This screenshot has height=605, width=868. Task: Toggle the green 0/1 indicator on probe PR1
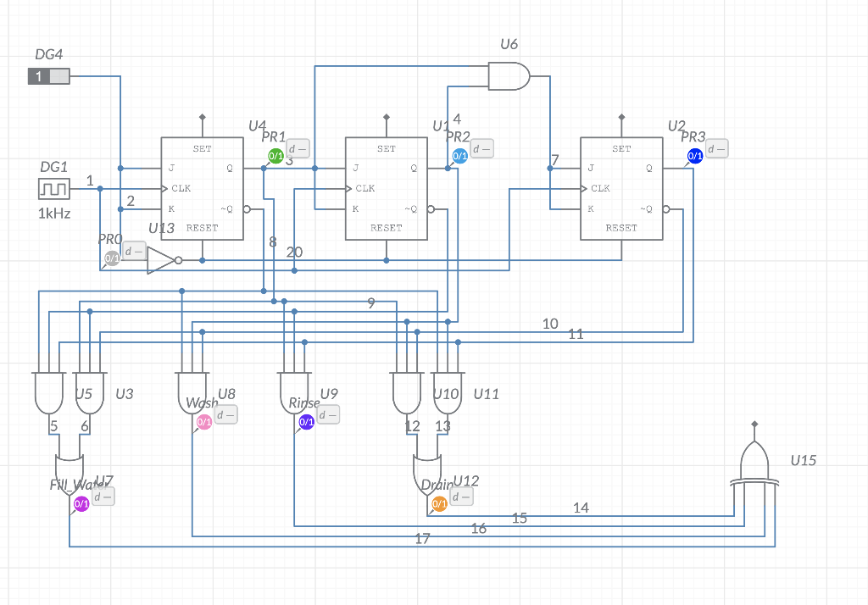pos(275,155)
